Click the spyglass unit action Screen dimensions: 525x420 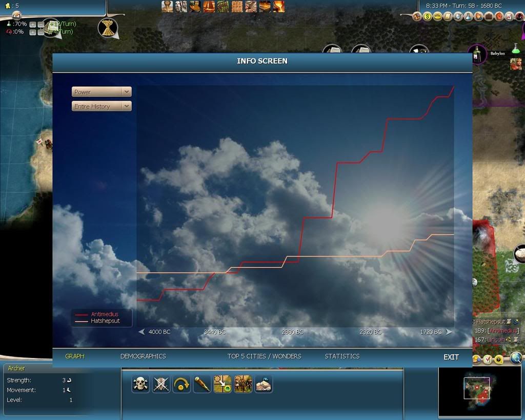[202, 384]
